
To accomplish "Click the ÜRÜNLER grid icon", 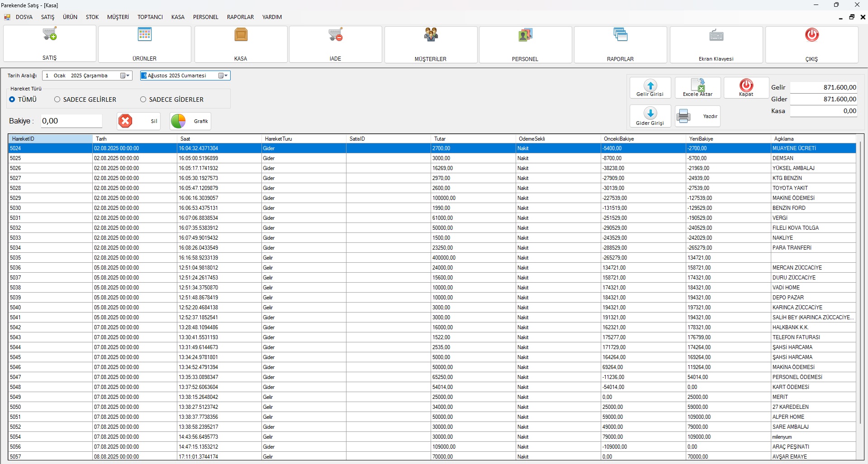I will [145, 34].
